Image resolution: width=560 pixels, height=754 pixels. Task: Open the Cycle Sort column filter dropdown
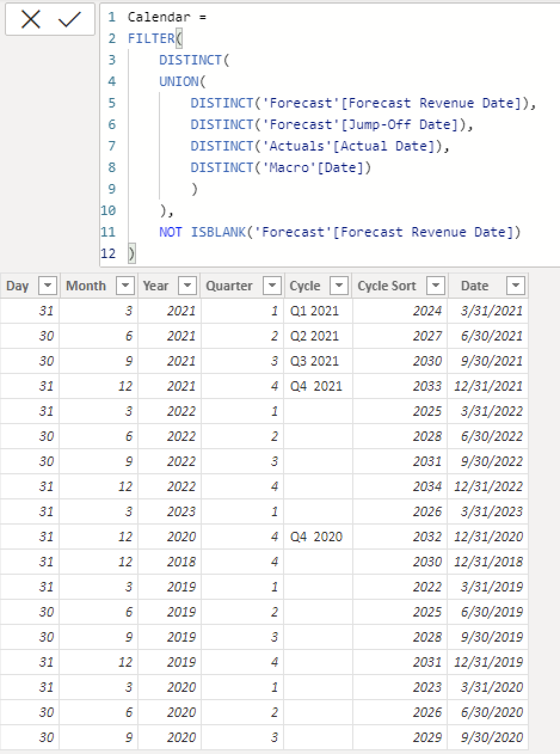[x=436, y=286]
